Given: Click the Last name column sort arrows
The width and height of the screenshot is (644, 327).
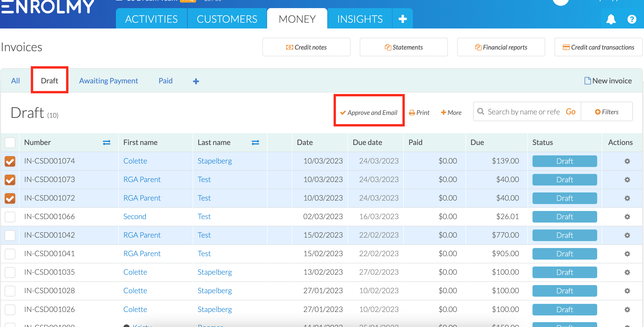Looking at the screenshot, I should [255, 142].
